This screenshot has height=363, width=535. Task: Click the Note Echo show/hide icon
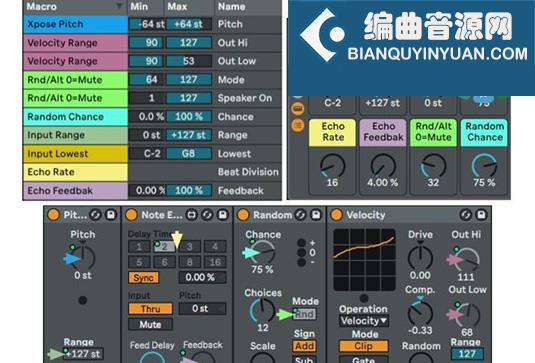(x=192, y=215)
